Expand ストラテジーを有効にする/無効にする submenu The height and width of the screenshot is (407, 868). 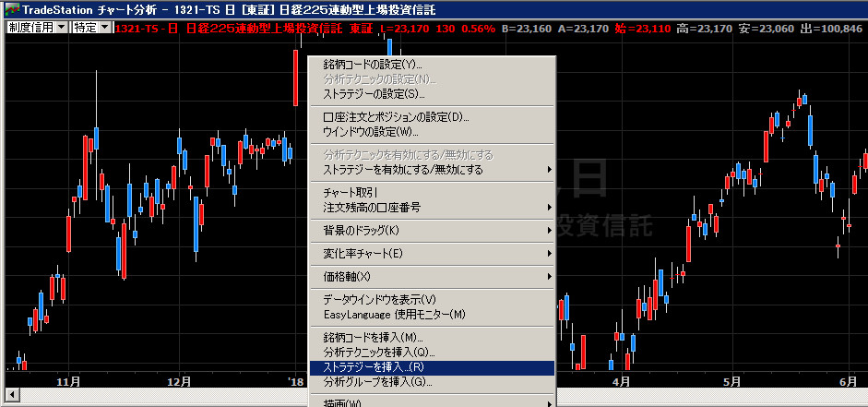pyautogui.click(x=432, y=170)
